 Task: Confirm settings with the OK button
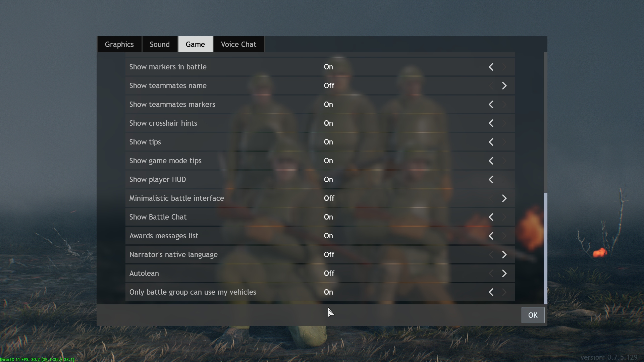[533, 315]
